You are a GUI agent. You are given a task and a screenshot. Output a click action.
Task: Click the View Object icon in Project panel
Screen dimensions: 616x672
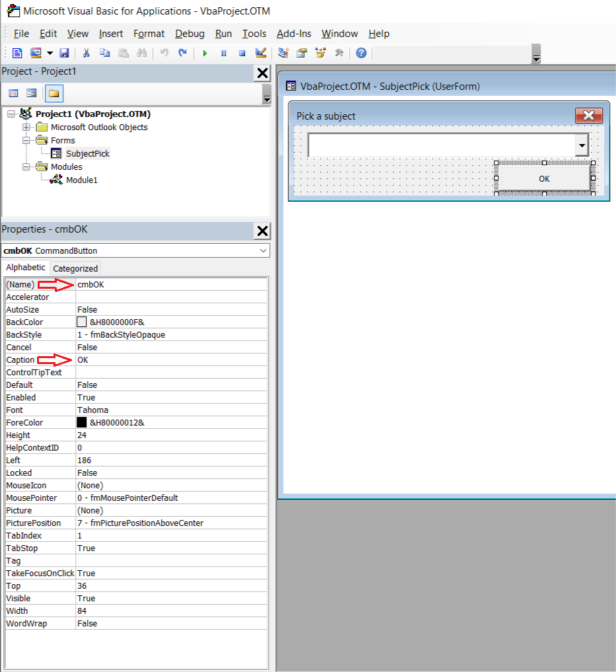pyautogui.click(x=32, y=93)
